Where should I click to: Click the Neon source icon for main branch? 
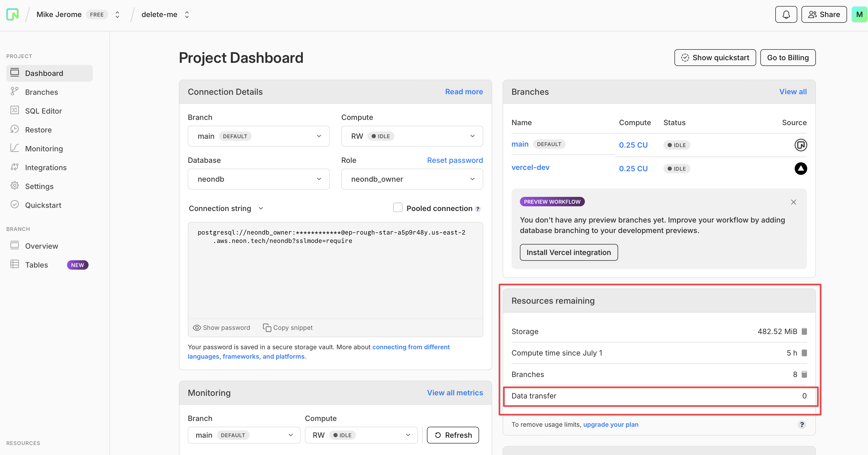[x=801, y=145]
